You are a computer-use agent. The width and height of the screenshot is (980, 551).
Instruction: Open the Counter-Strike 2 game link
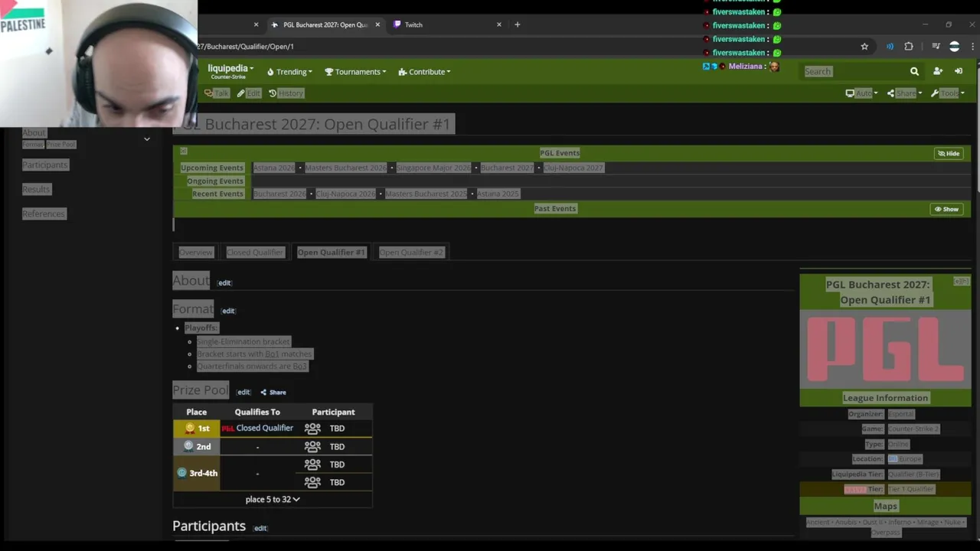coord(913,429)
